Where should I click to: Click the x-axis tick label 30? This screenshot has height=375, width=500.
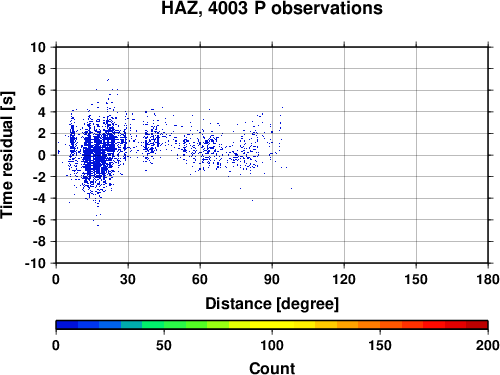(128, 279)
